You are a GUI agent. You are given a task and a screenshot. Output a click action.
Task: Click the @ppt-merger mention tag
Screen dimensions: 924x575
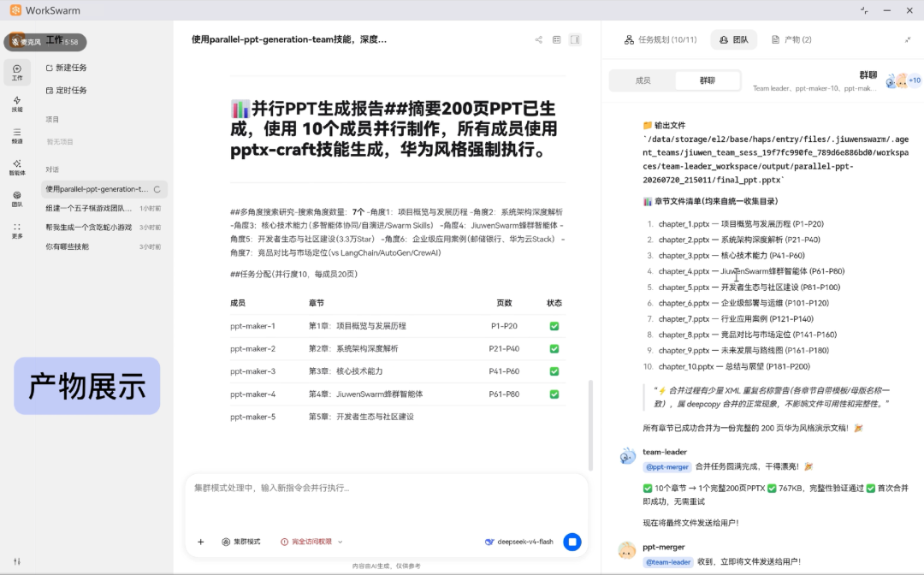pyautogui.click(x=667, y=466)
